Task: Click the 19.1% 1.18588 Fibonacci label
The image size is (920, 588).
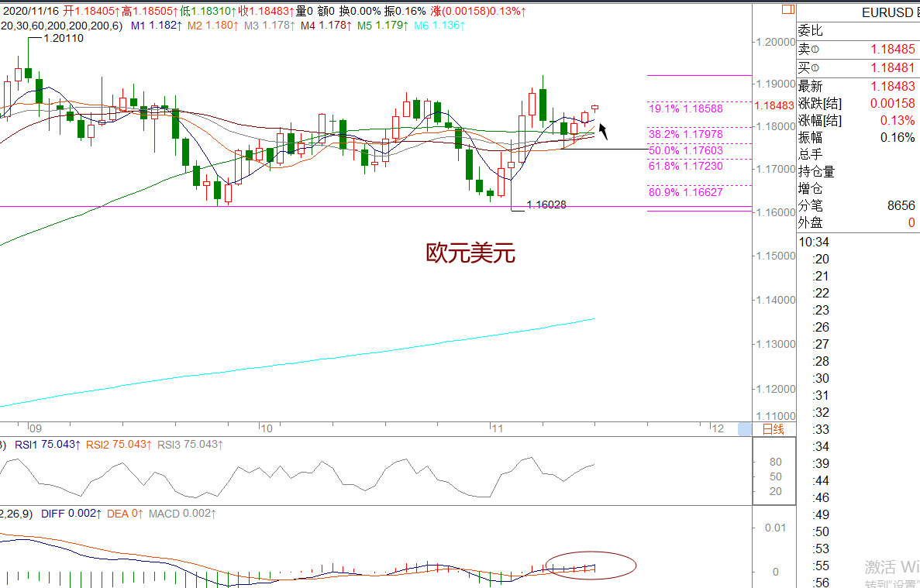Action: (x=685, y=108)
